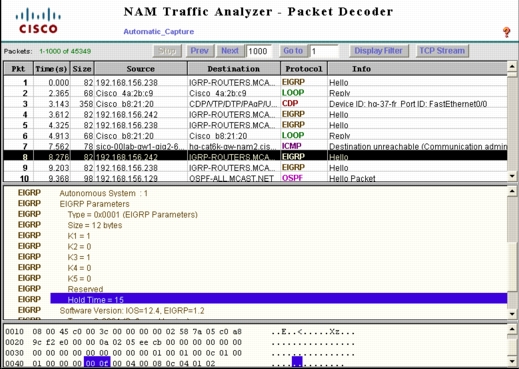Click K2 = 0 decode line
Image resolution: width=519 pixels, height=369 pixels.
[79, 247]
